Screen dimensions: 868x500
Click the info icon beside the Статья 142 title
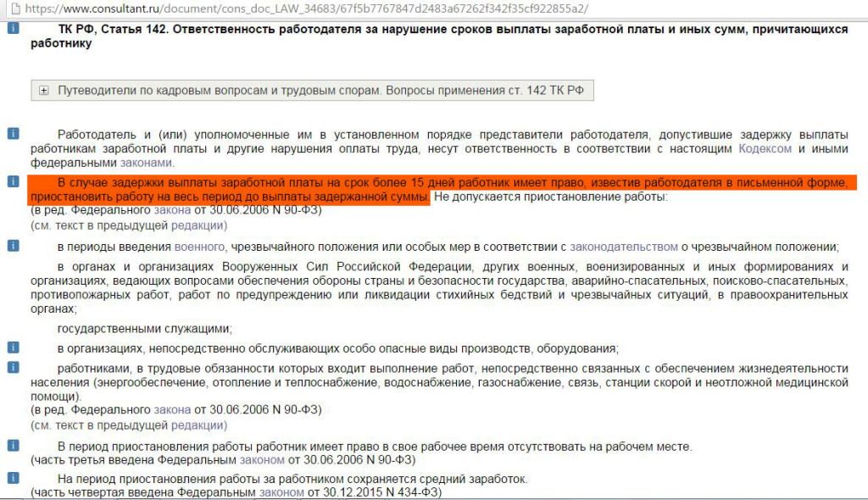coord(14,28)
